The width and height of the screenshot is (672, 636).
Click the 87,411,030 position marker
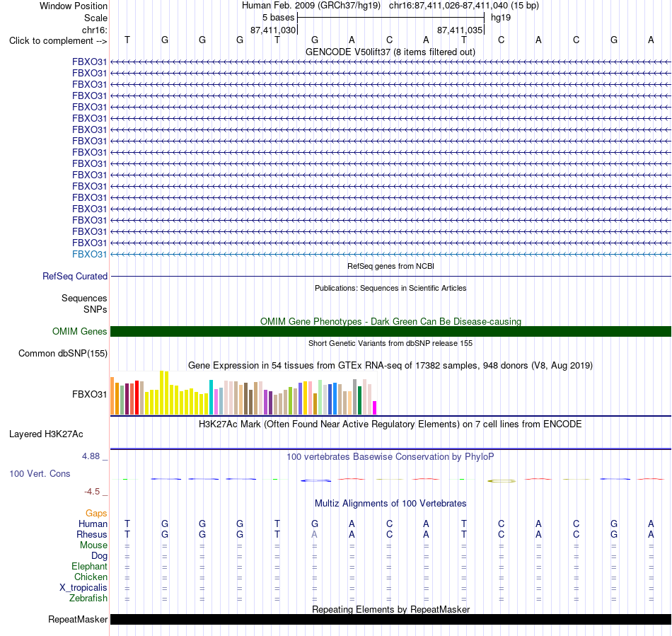tap(273, 30)
